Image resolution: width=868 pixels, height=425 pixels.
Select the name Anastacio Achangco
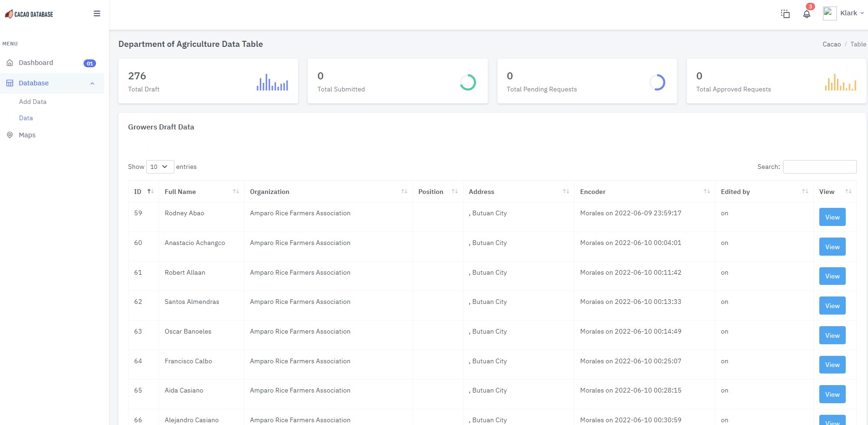[195, 243]
